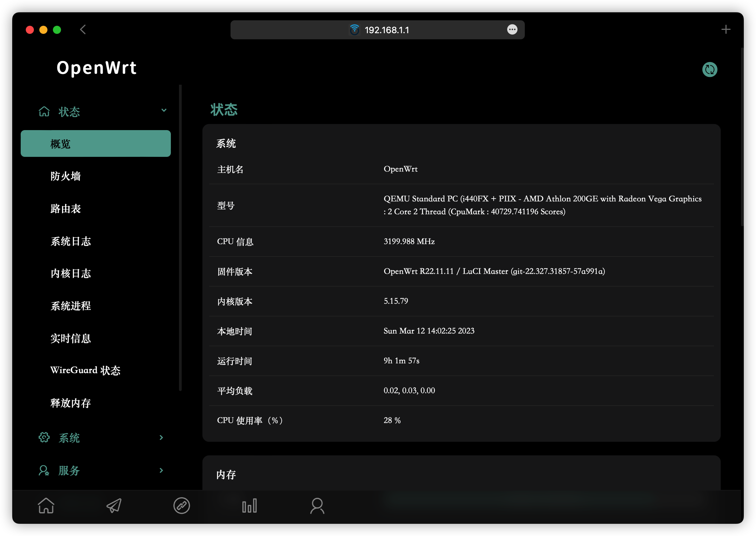Click the hostname value OpenWrt

click(x=400, y=169)
